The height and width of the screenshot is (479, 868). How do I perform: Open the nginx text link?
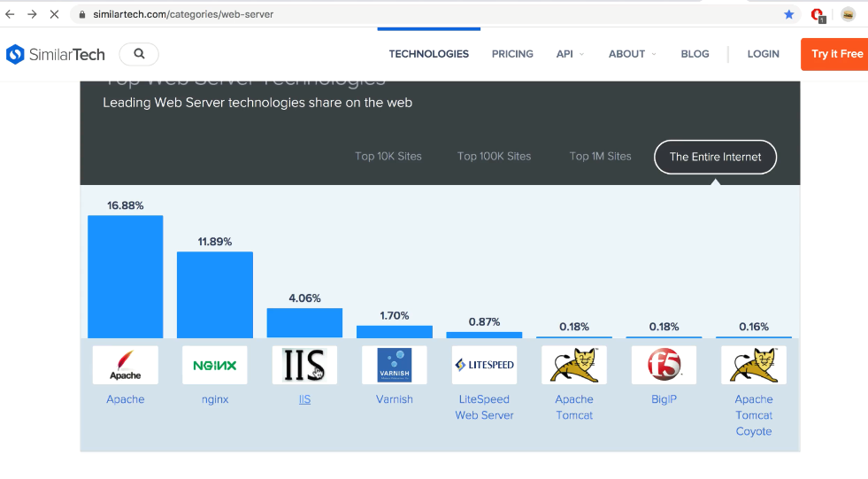(x=215, y=399)
